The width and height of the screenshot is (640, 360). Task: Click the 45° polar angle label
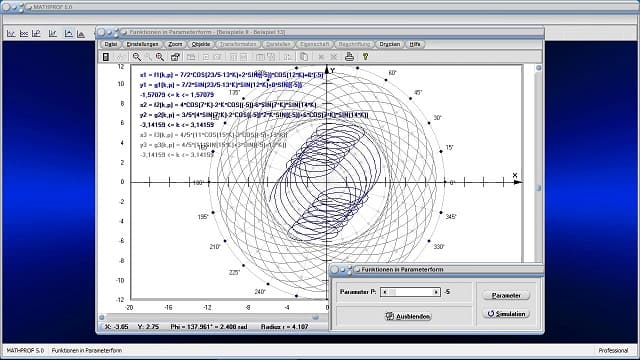418,93
